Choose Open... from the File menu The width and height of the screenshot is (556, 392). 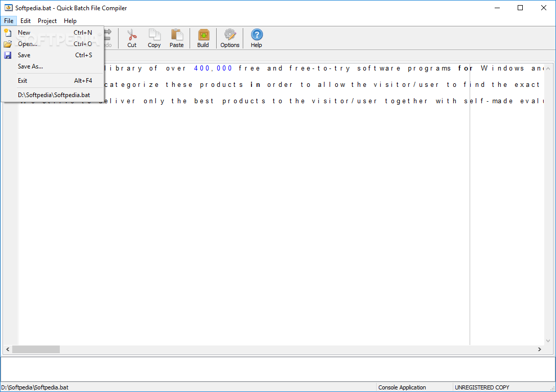pyautogui.click(x=53, y=44)
